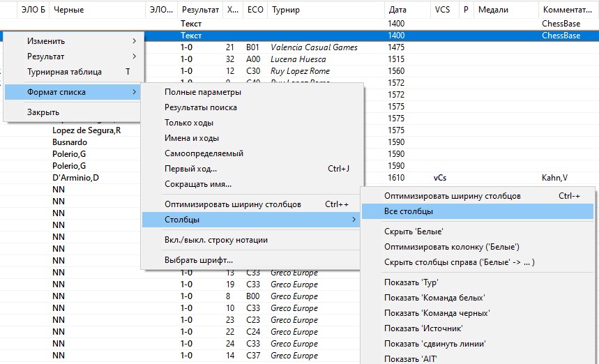Click Lopez de Segura,R player name

tap(86, 130)
